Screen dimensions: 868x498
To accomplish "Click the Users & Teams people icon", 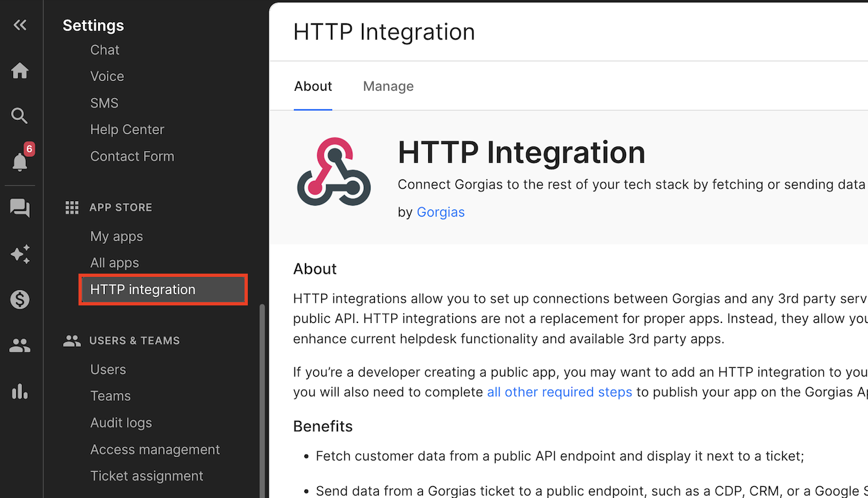I will (x=72, y=340).
